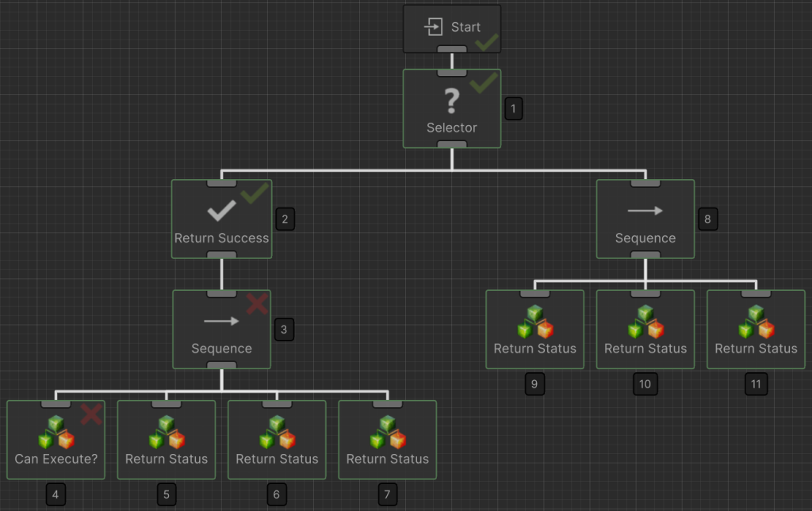
Task: Click the red X status on Sequence 3
Action: coord(256,303)
